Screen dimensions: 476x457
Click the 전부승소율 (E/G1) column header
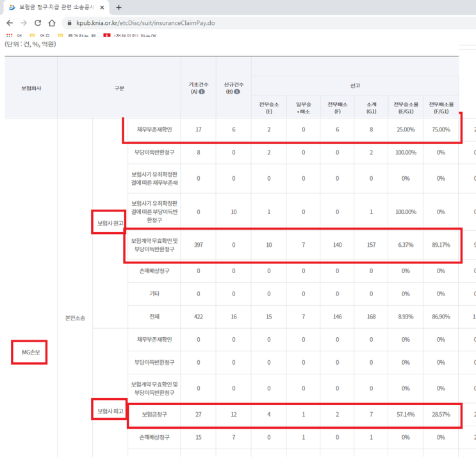pyautogui.click(x=406, y=108)
